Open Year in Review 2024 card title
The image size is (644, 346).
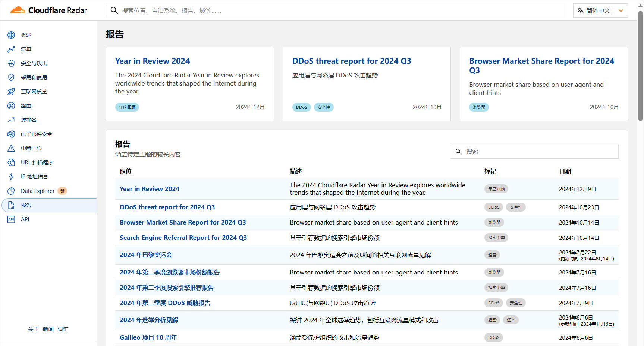click(x=153, y=61)
